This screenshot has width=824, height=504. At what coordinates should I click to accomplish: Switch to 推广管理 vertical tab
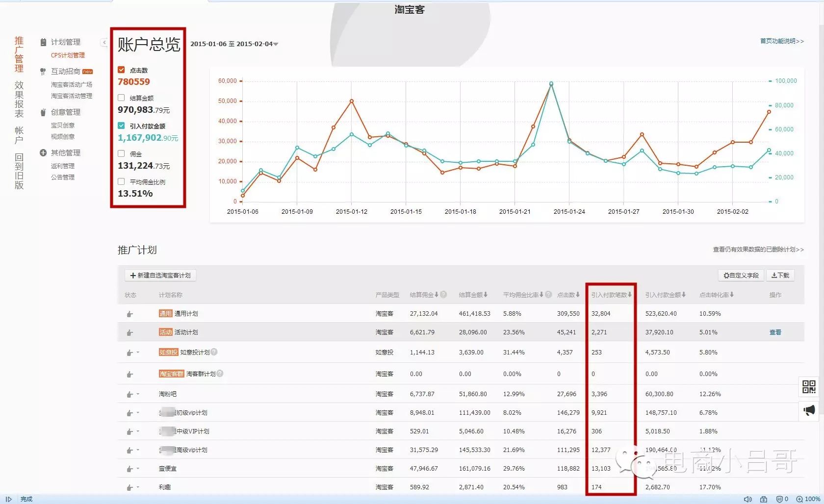19,54
